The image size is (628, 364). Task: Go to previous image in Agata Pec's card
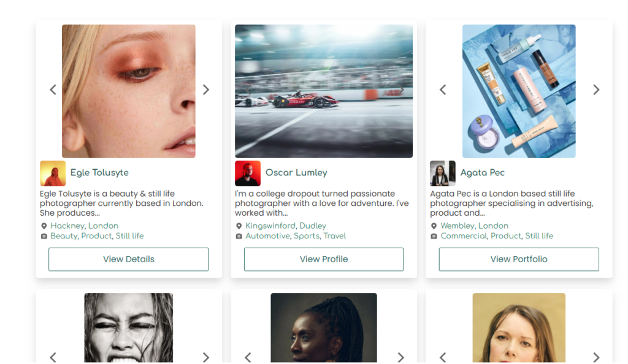(x=443, y=90)
